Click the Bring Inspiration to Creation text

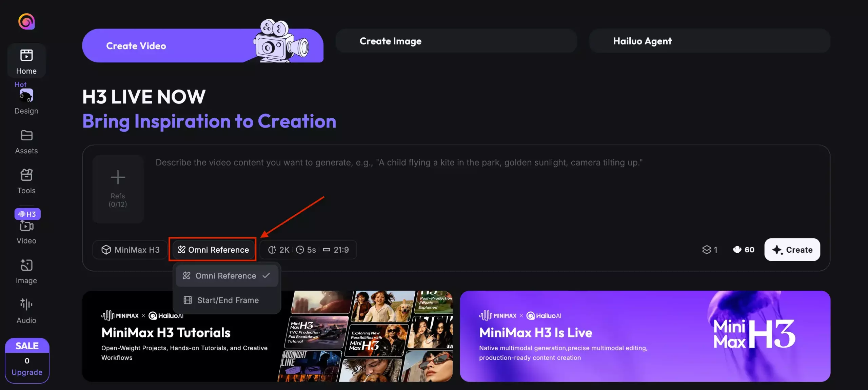click(x=209, y=121)
